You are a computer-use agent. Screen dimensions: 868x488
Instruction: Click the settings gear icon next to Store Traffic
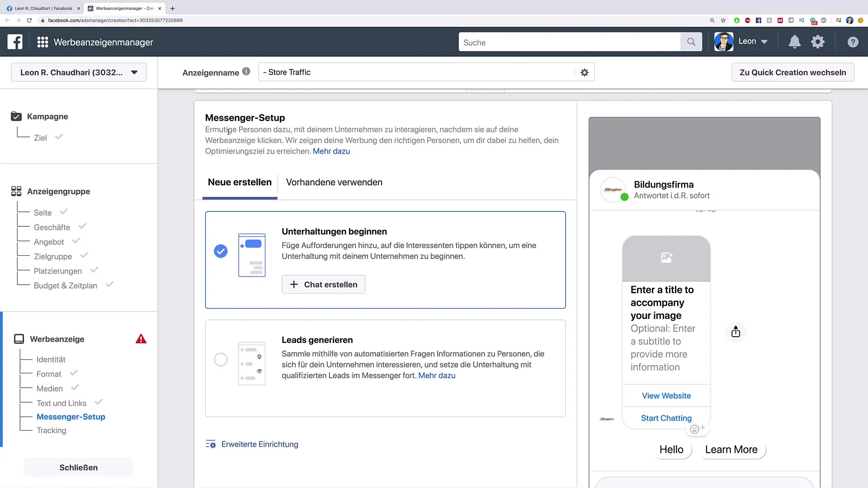(585, 72)
